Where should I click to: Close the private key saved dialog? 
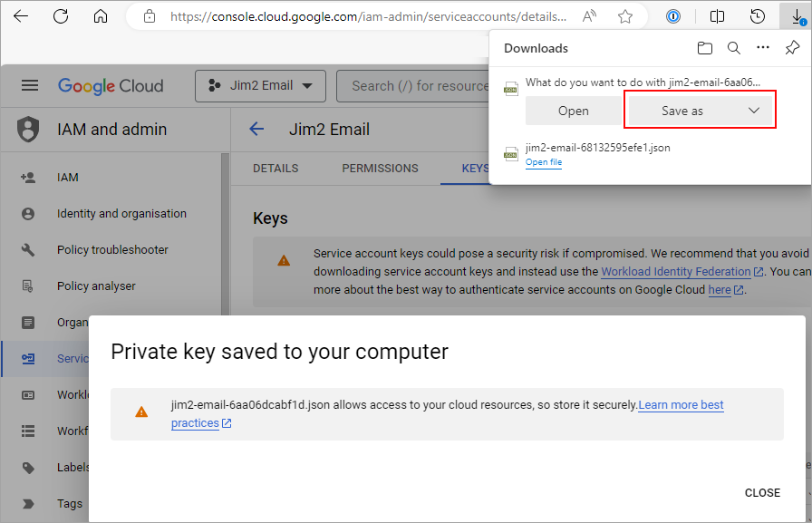click(762, 493)
